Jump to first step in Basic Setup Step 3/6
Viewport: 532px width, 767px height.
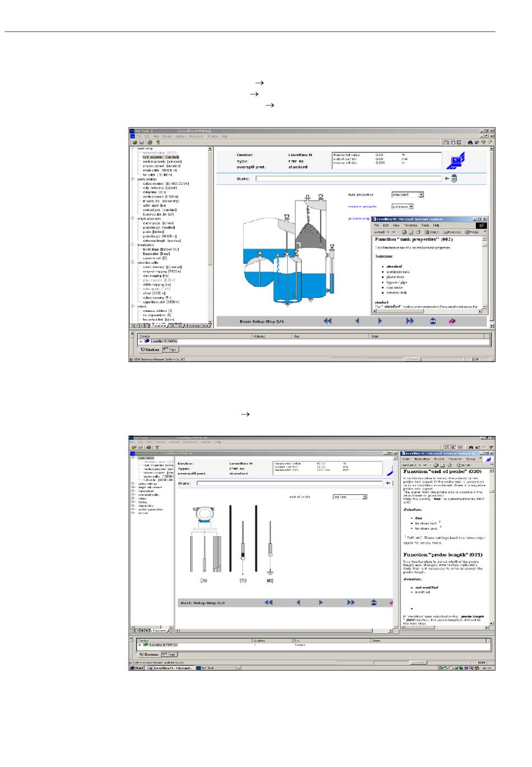click(268, 602)
